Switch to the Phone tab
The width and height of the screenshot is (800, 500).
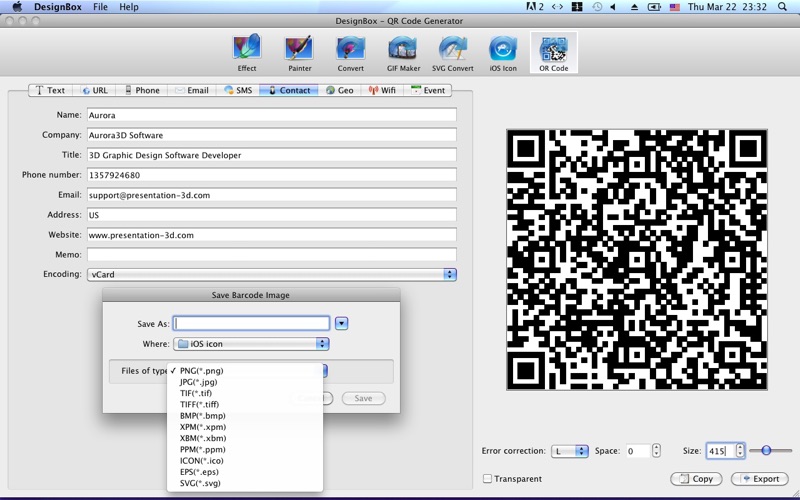[142, 90]
